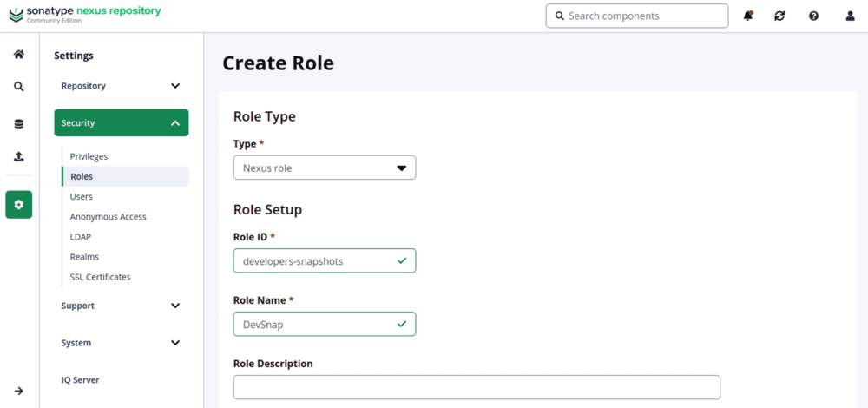This screenshot has width=868, height=408.
Task: Focus the Role Description input field
Action: (x=477, y=387)
